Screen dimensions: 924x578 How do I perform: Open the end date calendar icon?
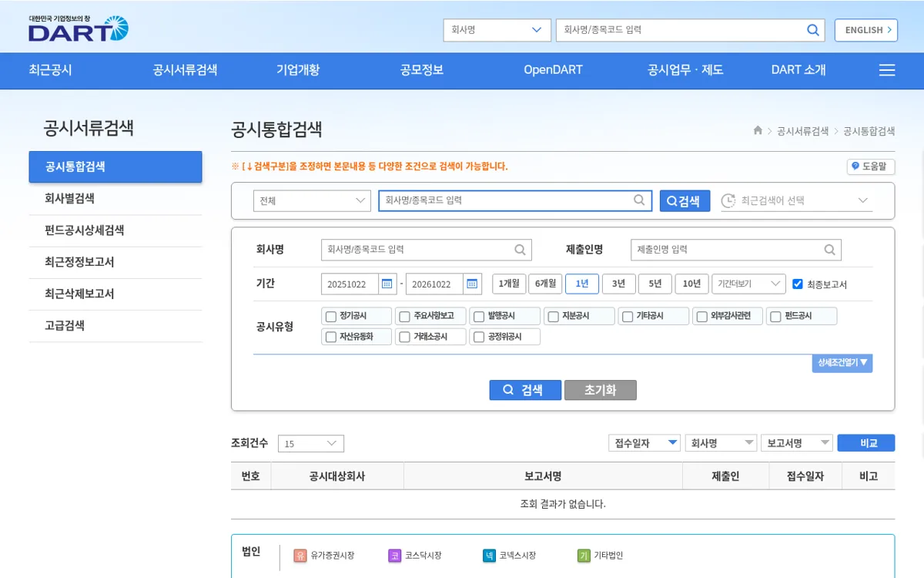472,284
